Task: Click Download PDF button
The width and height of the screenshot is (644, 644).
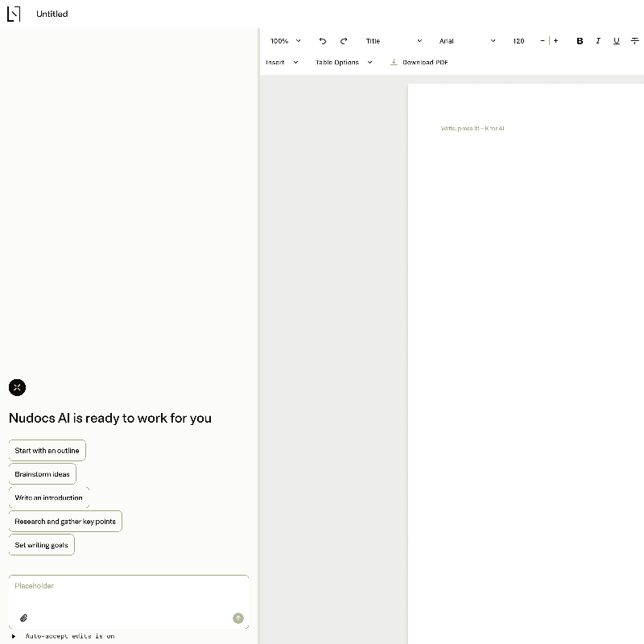Action: (419, 63)
